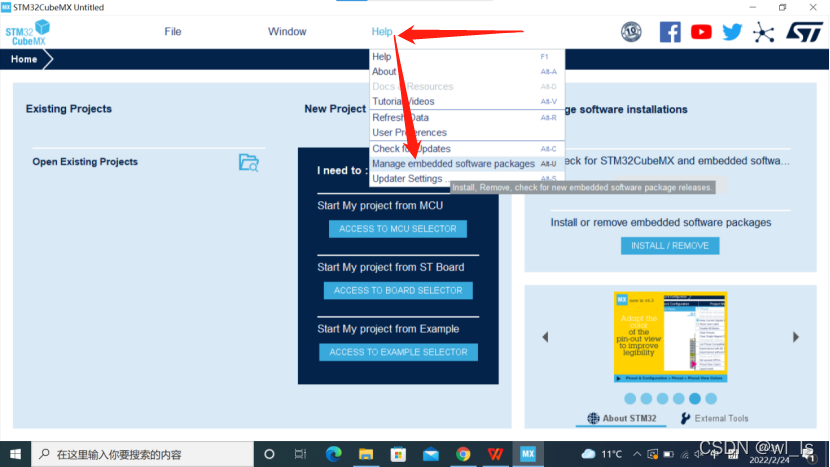830x467 pixels.
Task: Open the Window menu
Action: point(287,32)
